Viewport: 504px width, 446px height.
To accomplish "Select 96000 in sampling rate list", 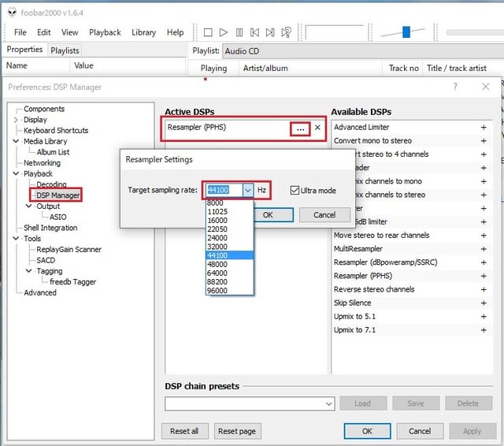I will coord(229,291).
